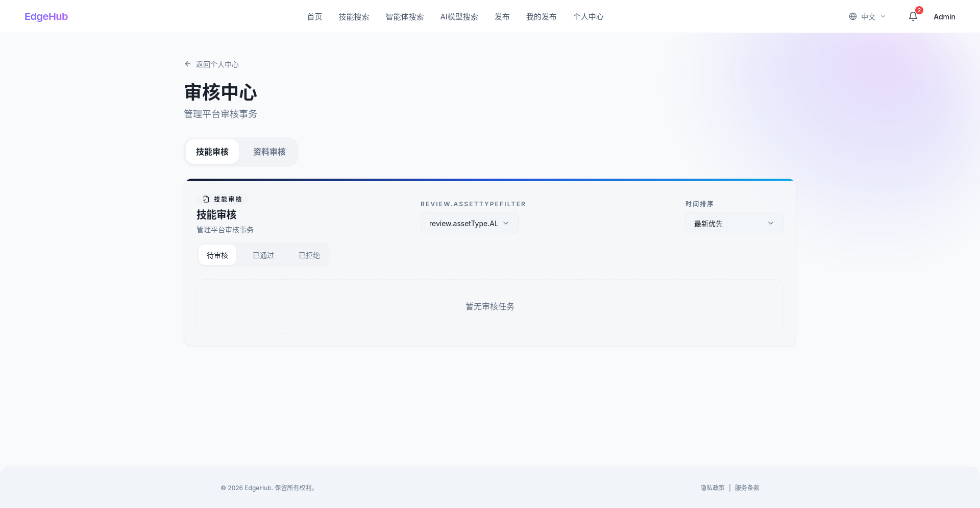Click the back arrow icon beside 返回个人中心
The width and height of the screenshot is (980, 508).
188,64
